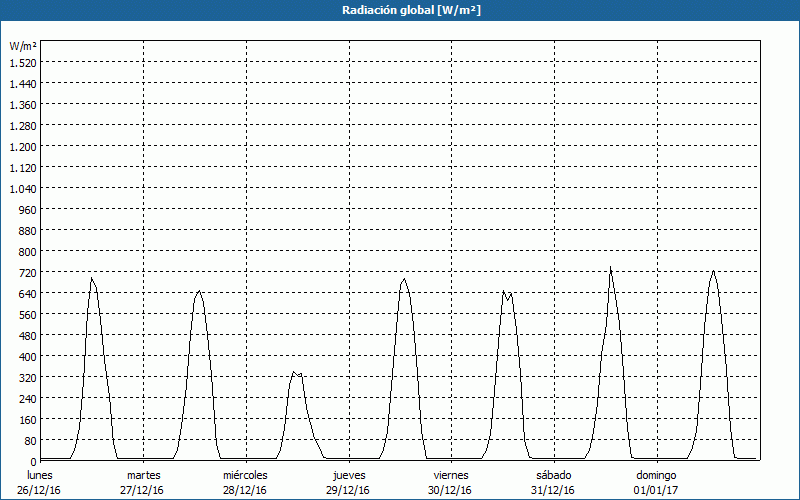
Task: Click the 80 label on the vertical axis
Action: [29, 441]
